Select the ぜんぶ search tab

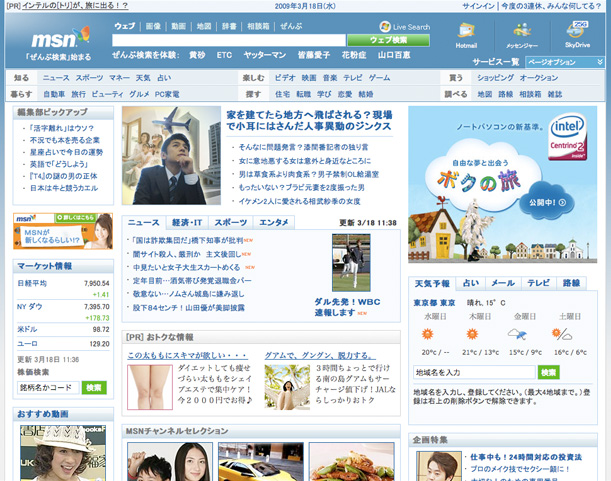(291, 26)
